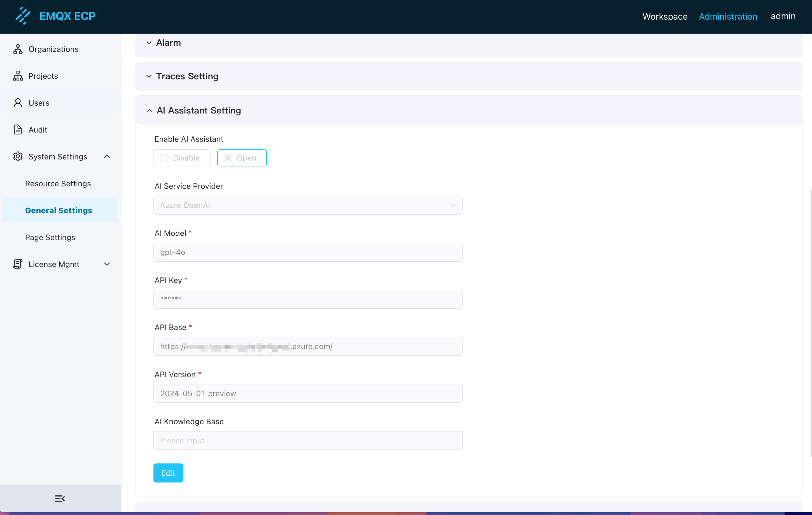Image resolution: width=812 pixels, height=515 pixels.
Task: Open the admin user menu
Action: pos(783,16)
